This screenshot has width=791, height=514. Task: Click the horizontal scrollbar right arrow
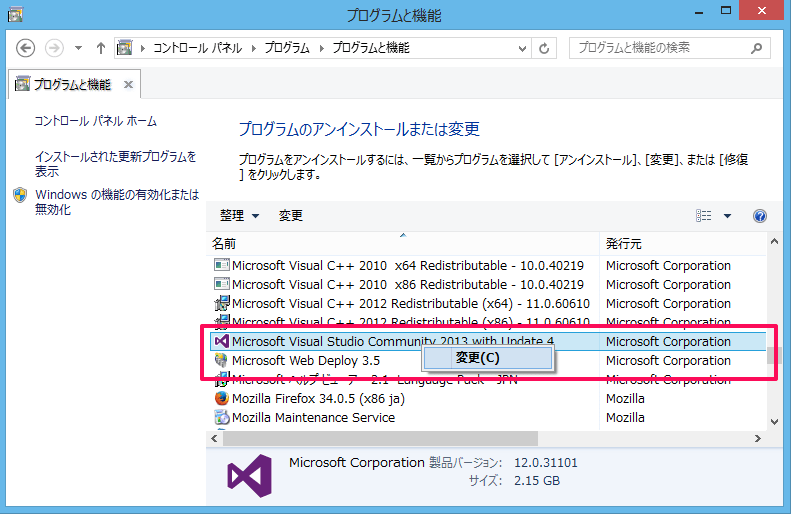(758, 439)
